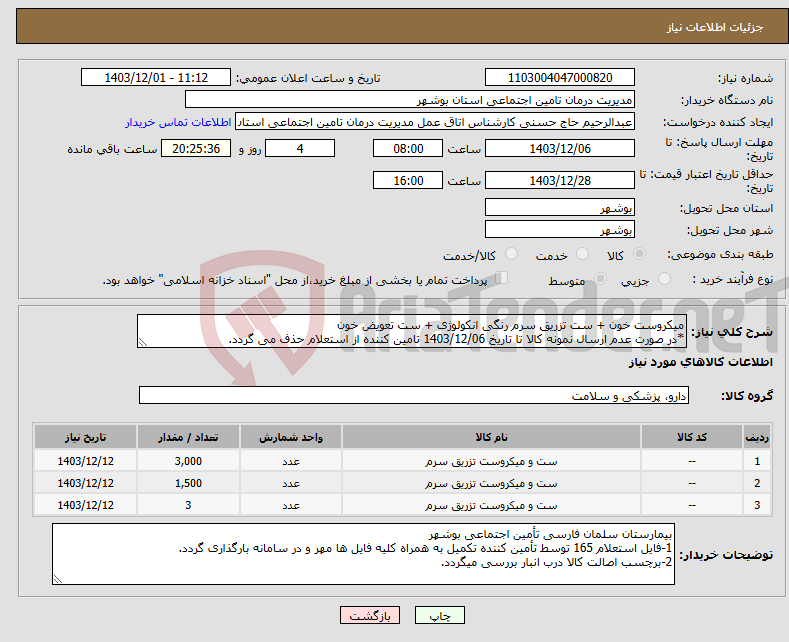Click goods group field دارو، پزشکی و سلامت

[414, 395]
